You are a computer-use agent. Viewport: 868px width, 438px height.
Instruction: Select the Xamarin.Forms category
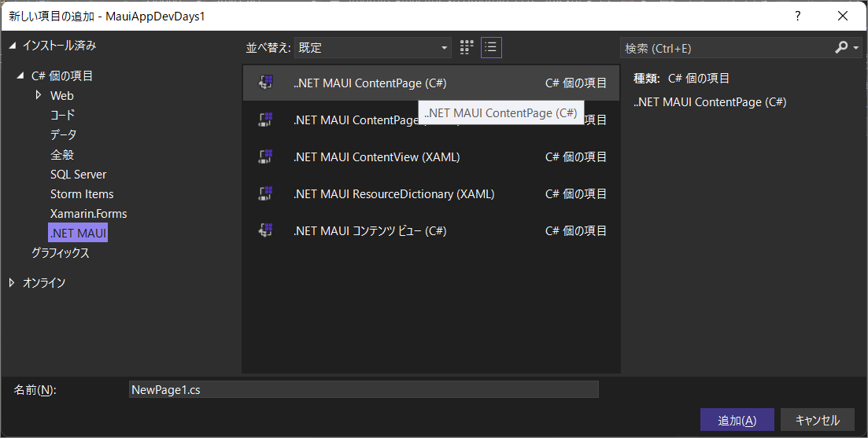[89, 213]
